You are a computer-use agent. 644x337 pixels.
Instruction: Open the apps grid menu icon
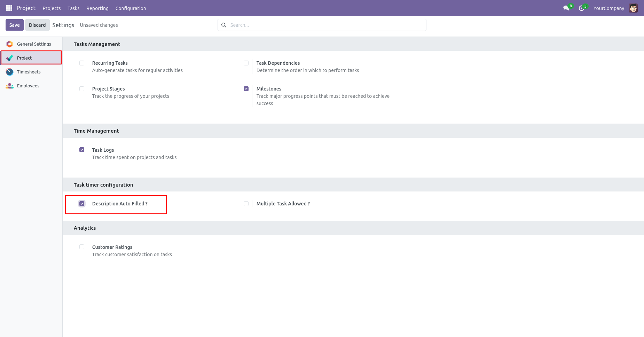[x=9, y=8]
